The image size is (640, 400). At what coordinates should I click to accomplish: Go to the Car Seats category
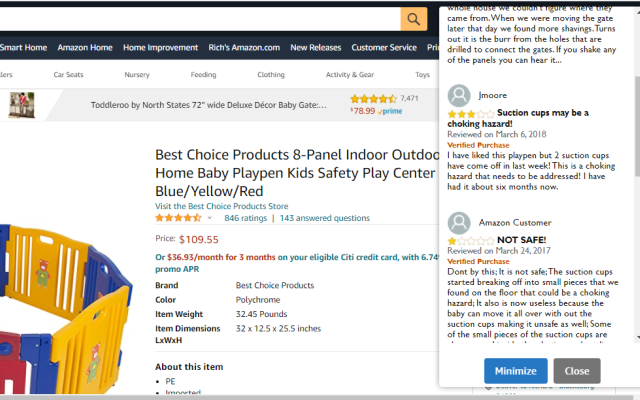[69, 75]
